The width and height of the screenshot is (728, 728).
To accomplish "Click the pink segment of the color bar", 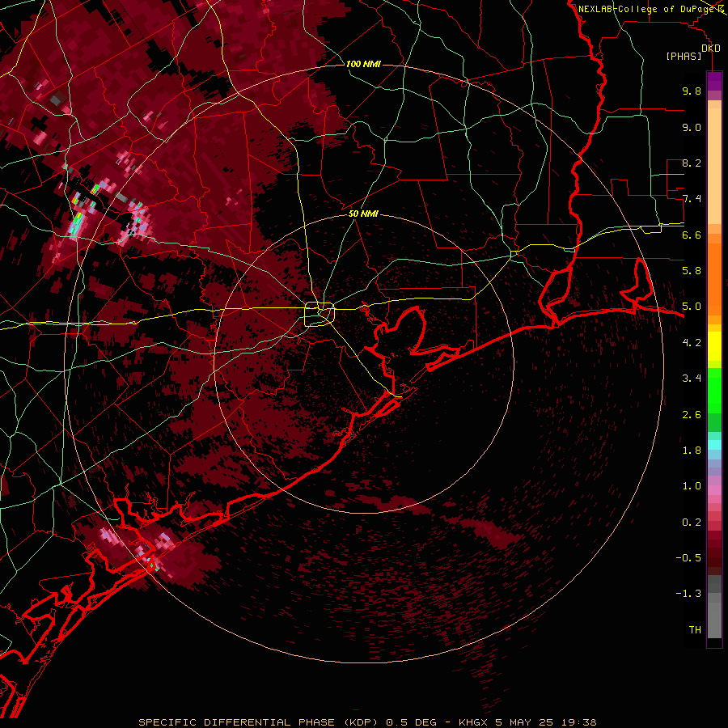I will point(714,490).
